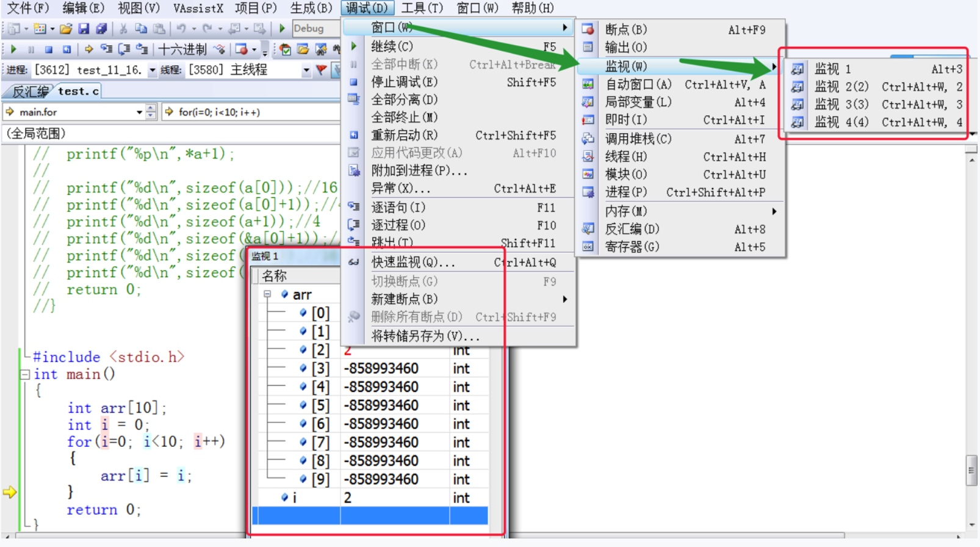Click the Save All icon
980x547 pixels.
(101, 29)
